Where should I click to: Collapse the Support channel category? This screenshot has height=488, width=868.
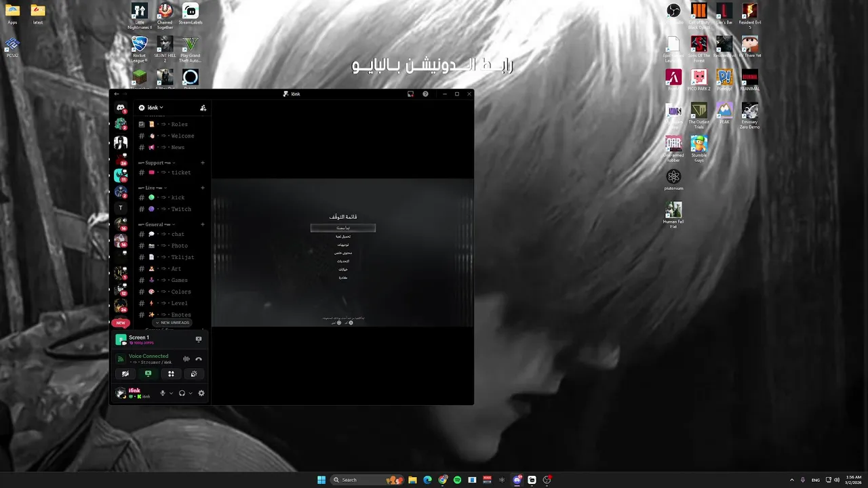(157, 163)
